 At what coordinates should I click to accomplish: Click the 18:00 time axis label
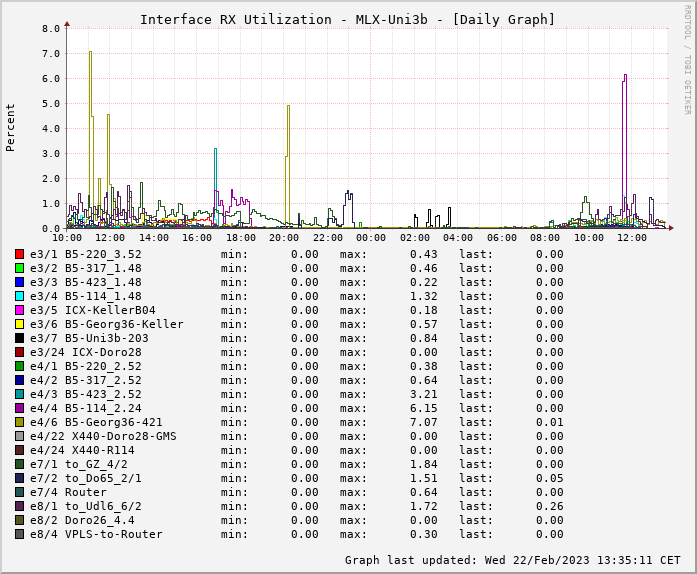pyautogui.click(x=241, y=238)
